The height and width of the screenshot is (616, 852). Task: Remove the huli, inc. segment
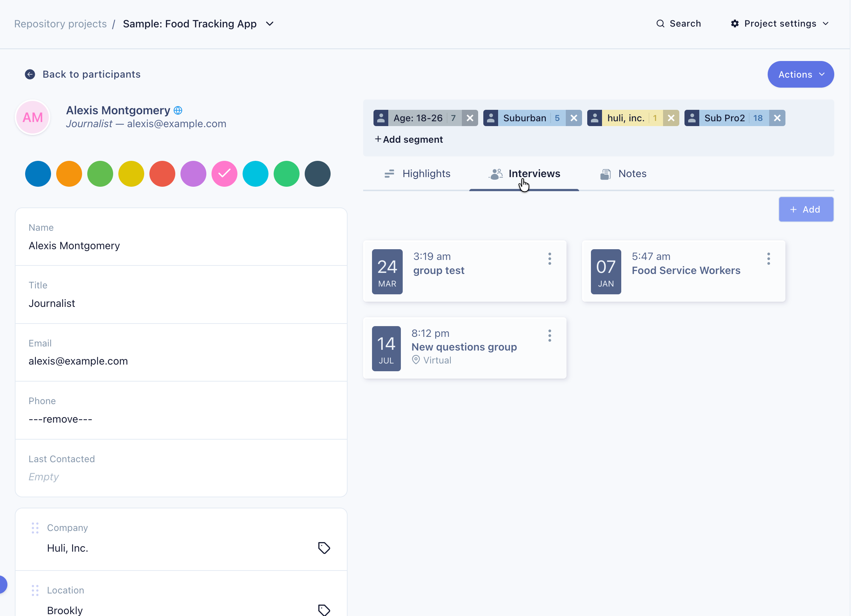click(x=671, y=118)
